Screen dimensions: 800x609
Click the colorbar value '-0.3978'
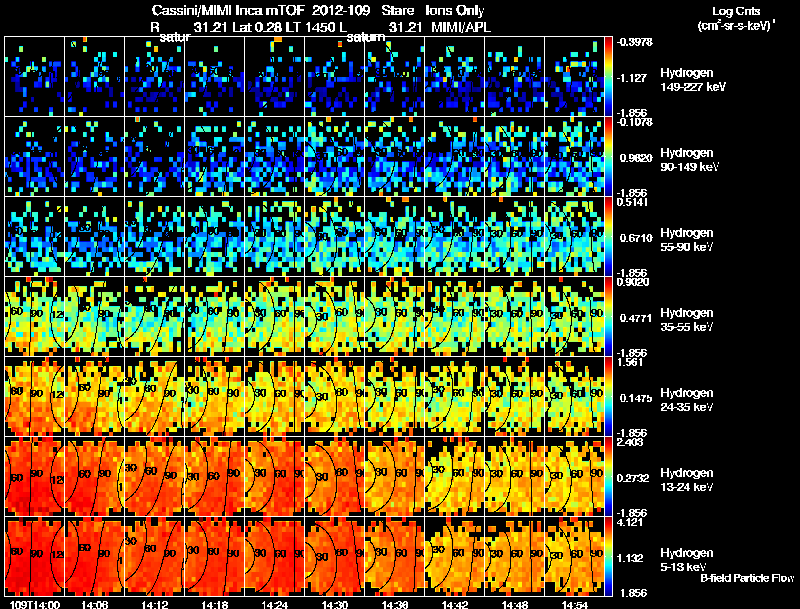[x=634, y=42]
